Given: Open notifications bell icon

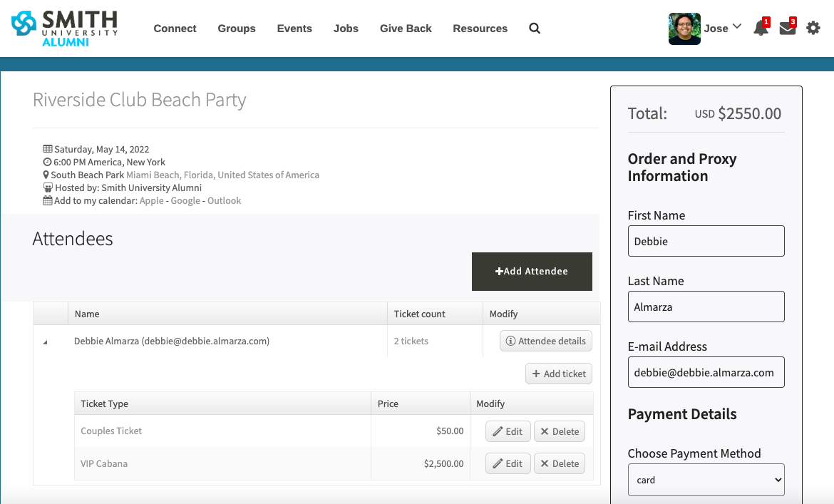Looking at the screenshot, I should pos(761,27).
